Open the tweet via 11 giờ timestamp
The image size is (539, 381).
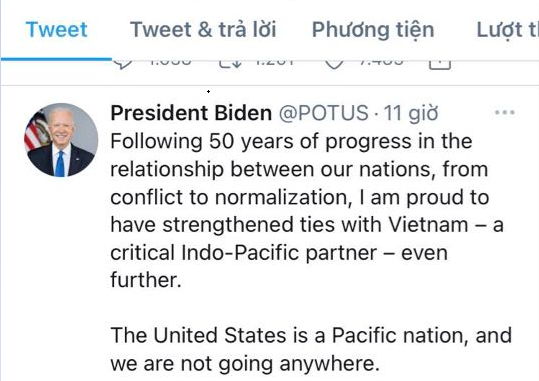click(411, 113)
